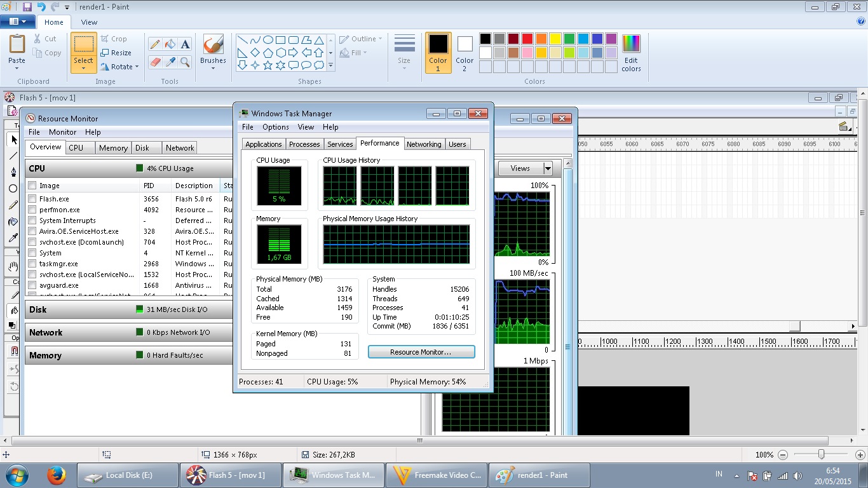Click the Firefox icon on the taskbar
The width and height of the screenshot is (868, 488).
tap(57, 475)
